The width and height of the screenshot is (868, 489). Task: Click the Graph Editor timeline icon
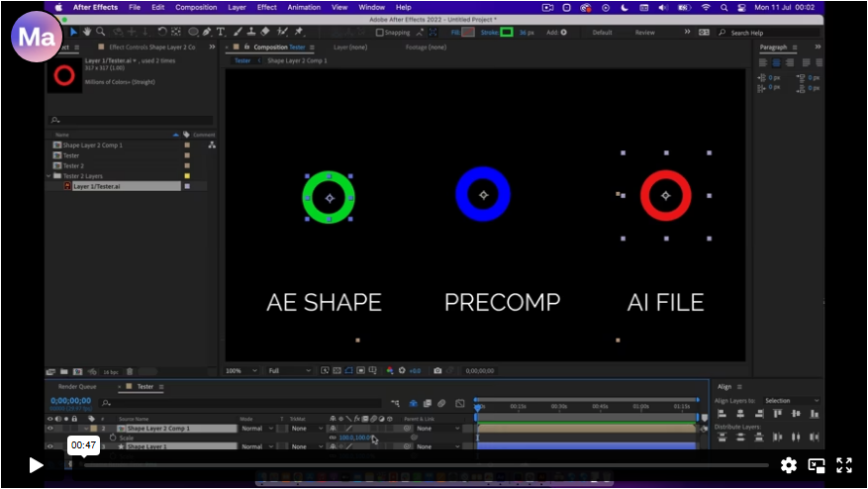460,403
